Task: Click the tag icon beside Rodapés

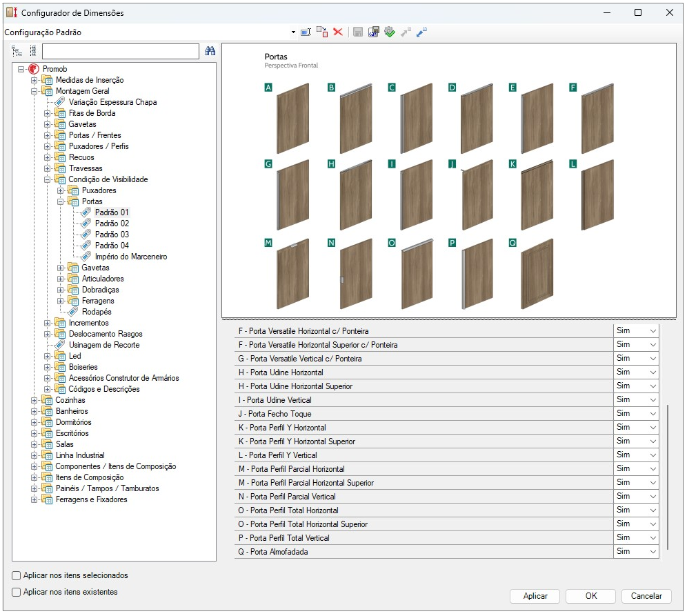Action: pos(73,312)
